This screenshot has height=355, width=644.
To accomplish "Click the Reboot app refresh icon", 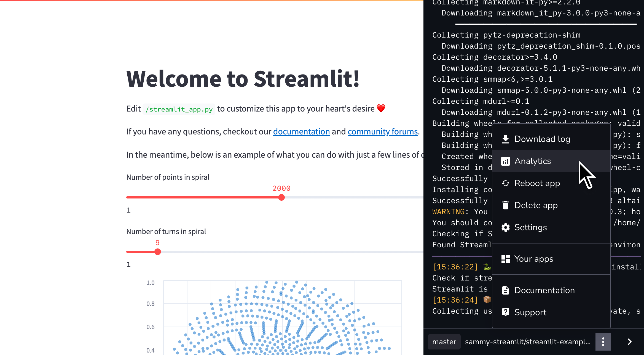I will pos(506,183).
